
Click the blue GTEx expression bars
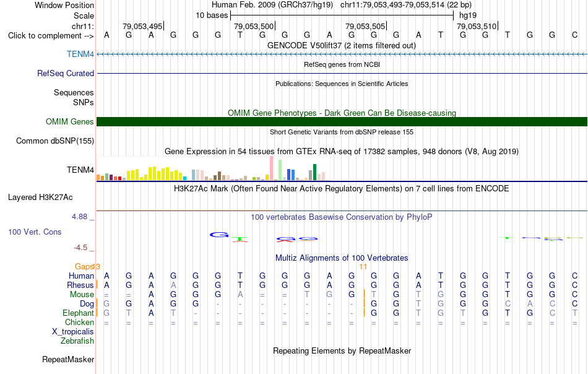coord(291,175)
